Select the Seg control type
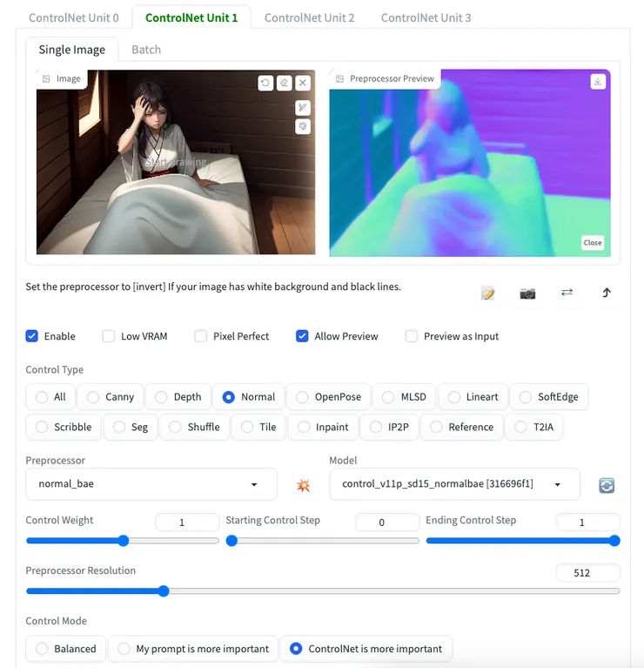Viewport: 644px width, 668px height. click(131, 427)
